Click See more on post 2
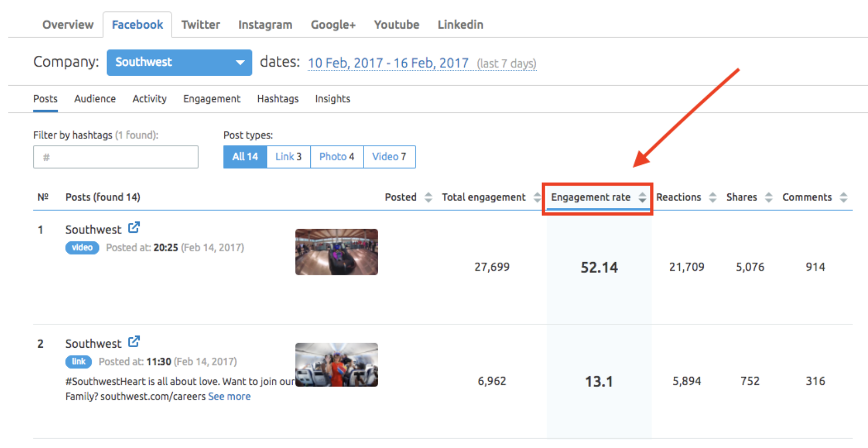 (230, 396)
